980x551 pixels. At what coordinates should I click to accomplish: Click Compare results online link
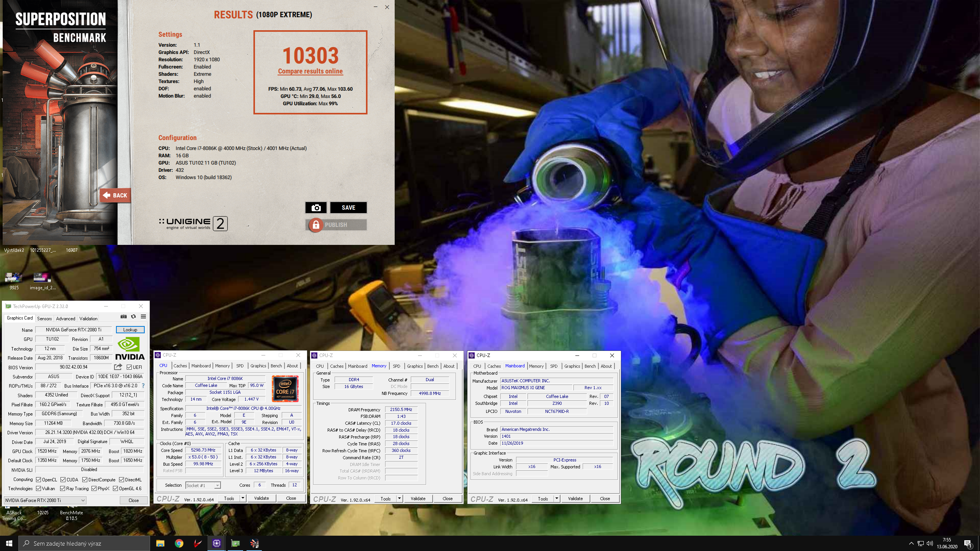pos(310,71)
